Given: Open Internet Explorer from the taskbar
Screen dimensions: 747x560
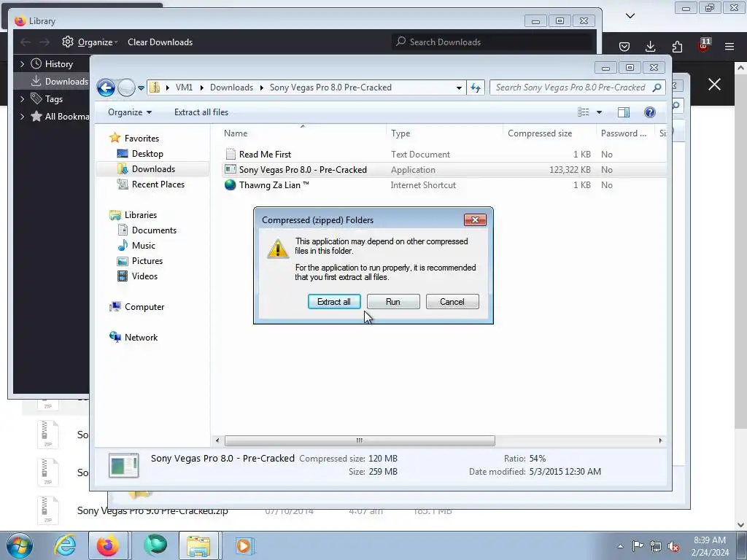Looking at the screenshot, I should [65, 545].
